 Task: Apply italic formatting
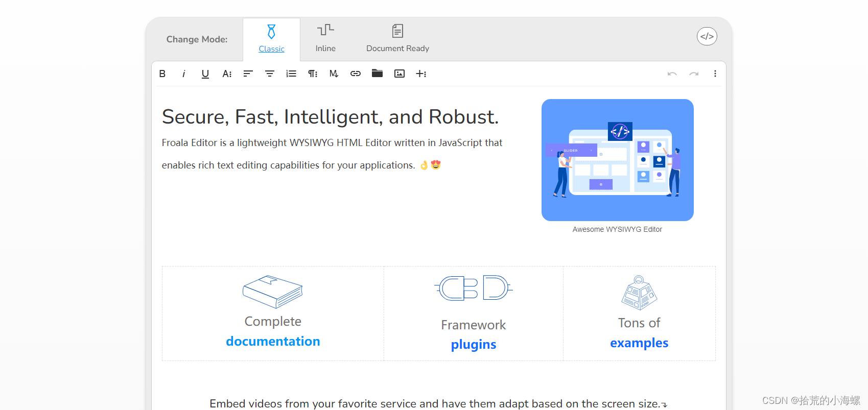click(183, 74)
